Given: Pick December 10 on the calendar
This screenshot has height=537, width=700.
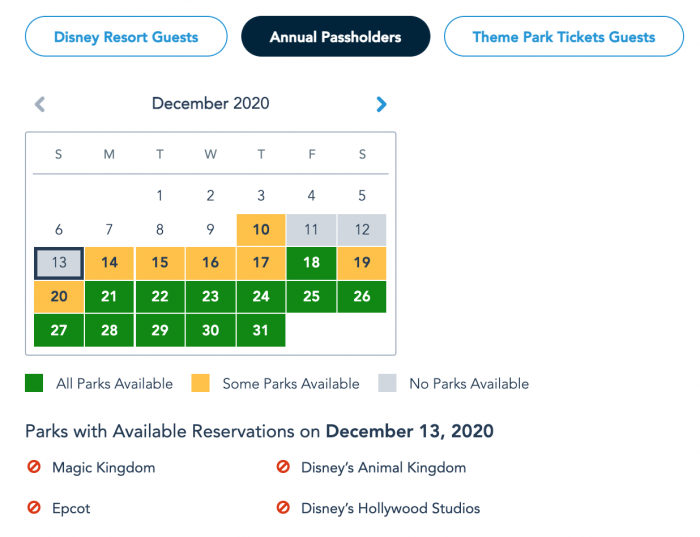Looking at the screenshot, I should click(x=261, y=229).
